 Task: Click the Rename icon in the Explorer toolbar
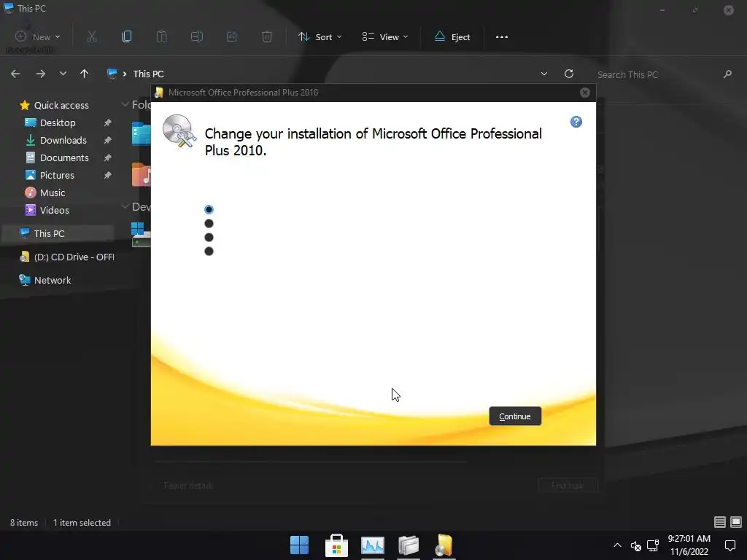[x=197, y=36]
